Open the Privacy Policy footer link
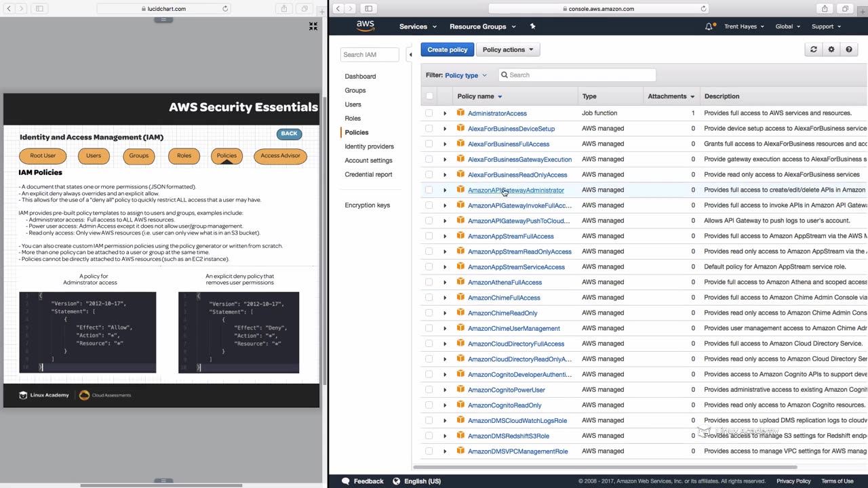The width and height of the screenshot is (868, 488). point(793,481)
